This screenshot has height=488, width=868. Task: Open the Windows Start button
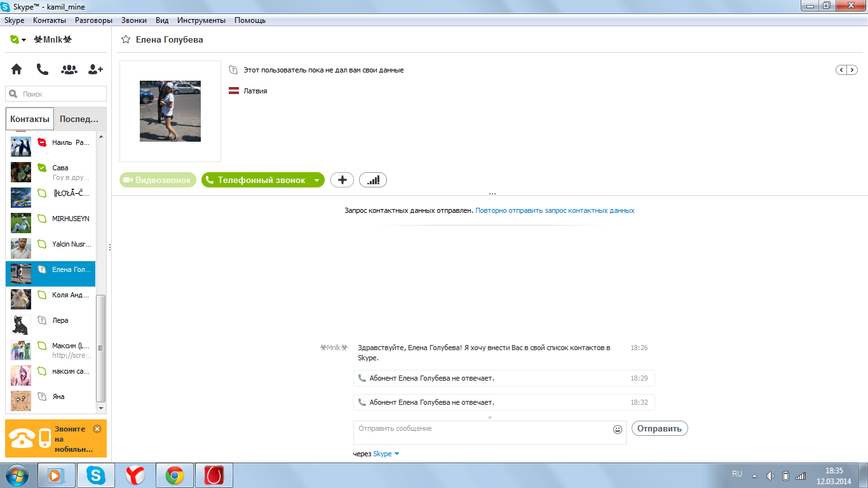[16, 475]
